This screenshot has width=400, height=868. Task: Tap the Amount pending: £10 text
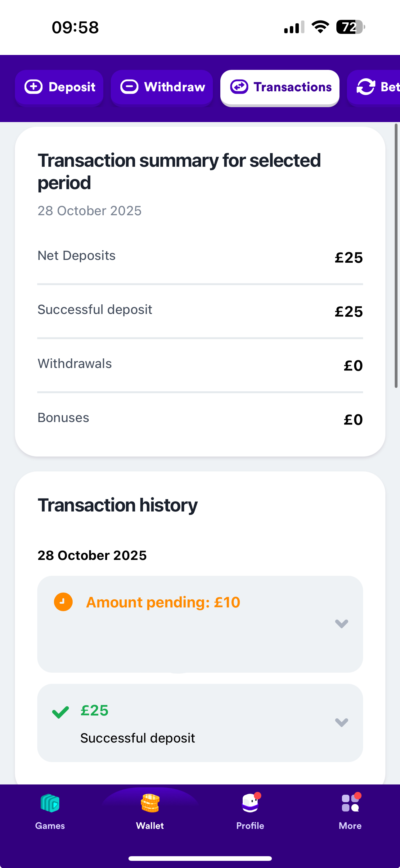pos(163,602)
